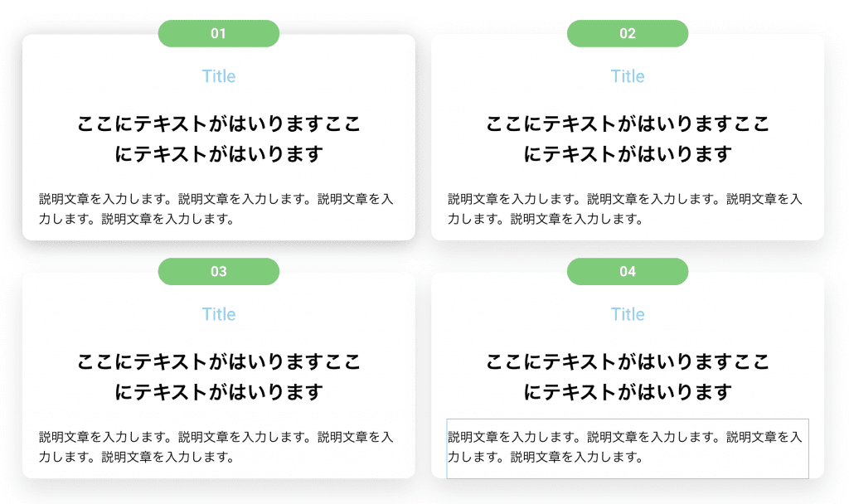Click the bold heading in card 02
The height and width of the screenshot is (504, 849).
(628, 138)
